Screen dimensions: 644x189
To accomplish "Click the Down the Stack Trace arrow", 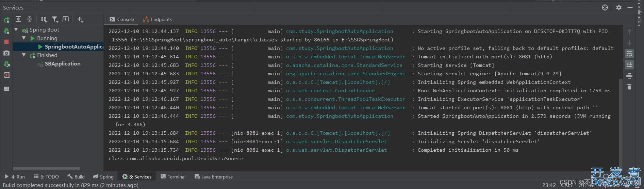I will (629, 43).
